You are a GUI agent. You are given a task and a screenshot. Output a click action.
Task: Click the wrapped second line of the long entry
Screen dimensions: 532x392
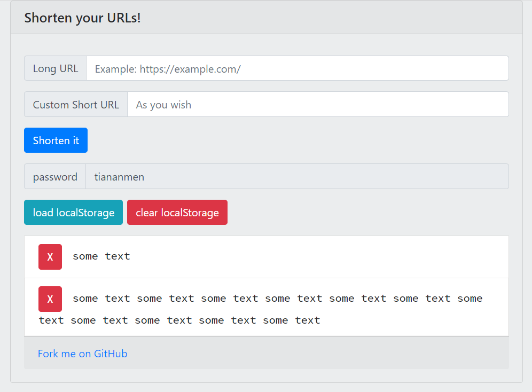click(179, 320)
